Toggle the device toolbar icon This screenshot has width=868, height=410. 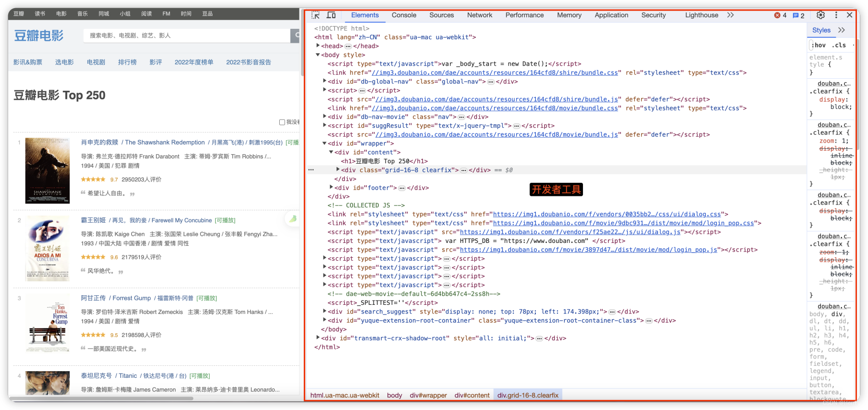point(331,15)
